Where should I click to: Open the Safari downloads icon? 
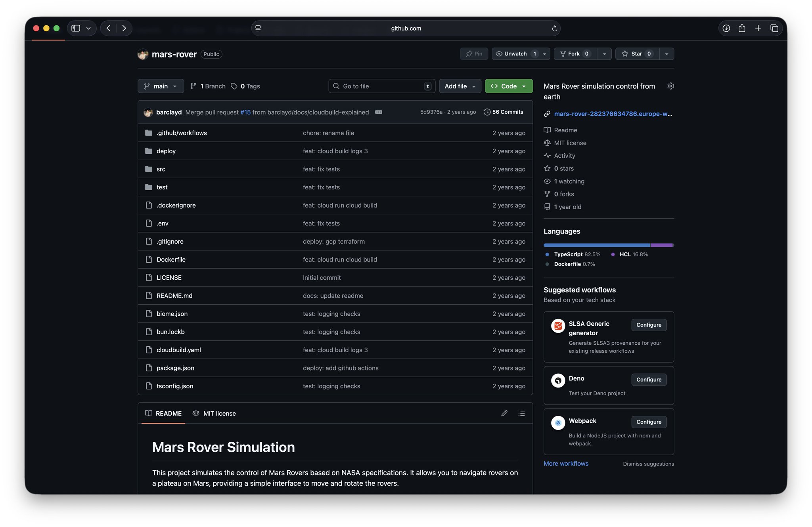(x=726, y=28)
